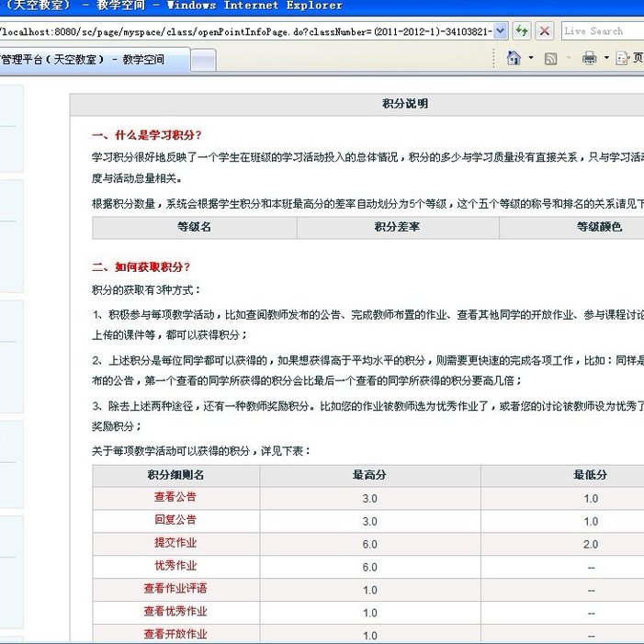The height and width of the screenshot is (644, 644).
Task: Click the 6.0 max score for 提交作业
Action: [369, 545]
